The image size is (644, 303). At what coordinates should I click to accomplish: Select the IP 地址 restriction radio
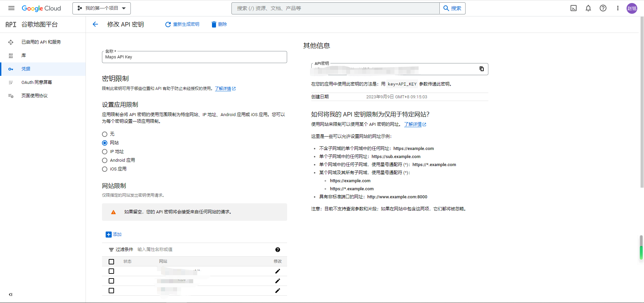pos(105,151)
